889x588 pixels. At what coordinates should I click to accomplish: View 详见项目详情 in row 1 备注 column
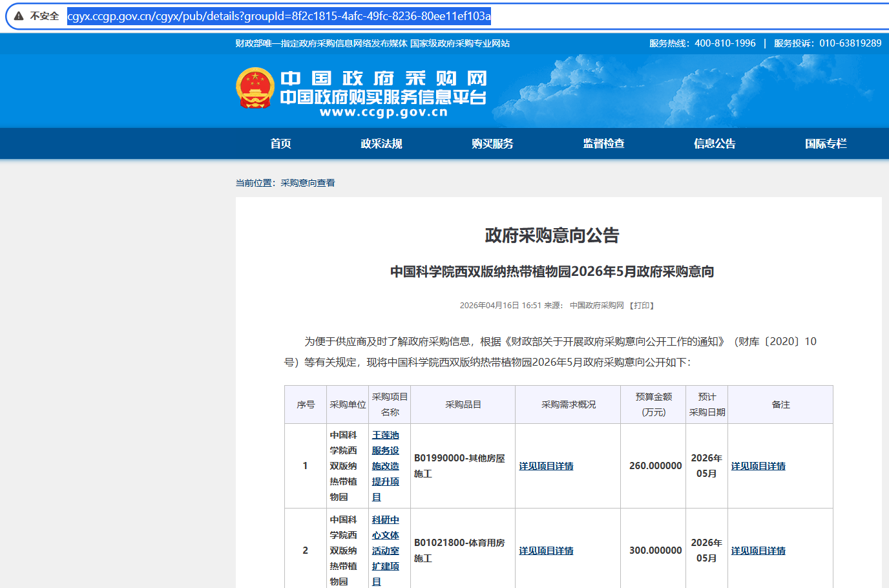758,466
